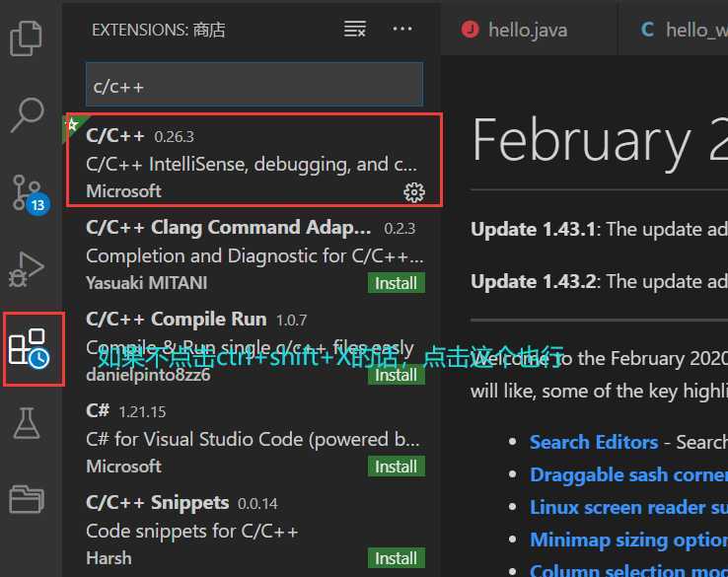Open the Search view icon
The image size is (728, 577).
click(x=27, y=114)
